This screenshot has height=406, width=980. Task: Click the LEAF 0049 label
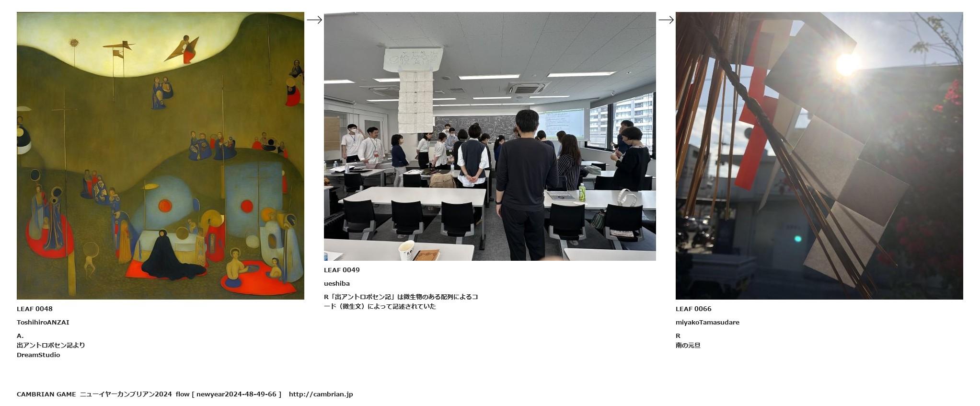(342, 270)
